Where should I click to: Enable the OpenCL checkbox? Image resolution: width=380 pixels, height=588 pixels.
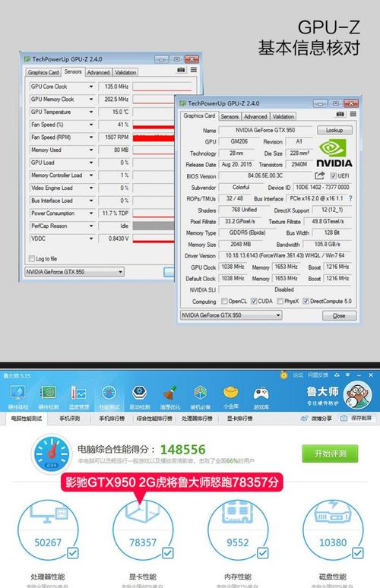pos(224,301)
